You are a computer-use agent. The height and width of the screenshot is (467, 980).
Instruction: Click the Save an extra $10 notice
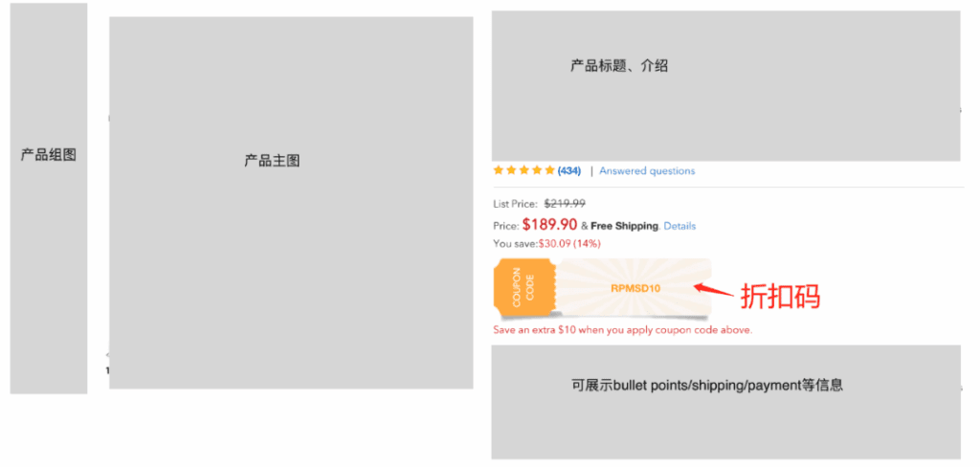pos(622,329)
